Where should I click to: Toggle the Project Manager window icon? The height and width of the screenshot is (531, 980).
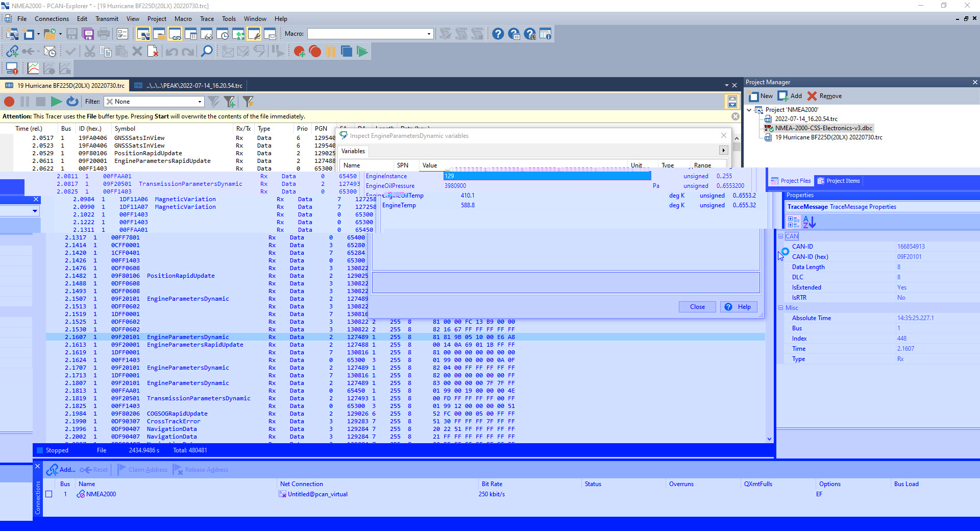[143, 34]
